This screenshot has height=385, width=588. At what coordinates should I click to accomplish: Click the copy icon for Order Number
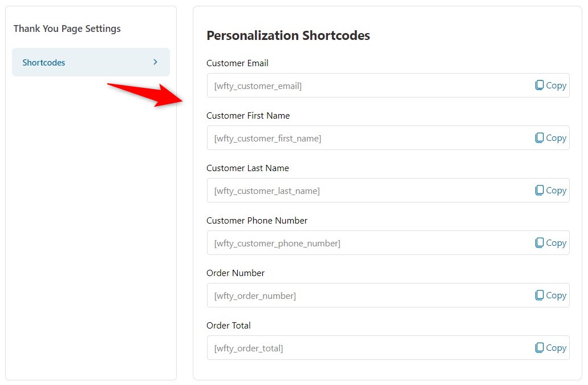[x=539, y=295]
